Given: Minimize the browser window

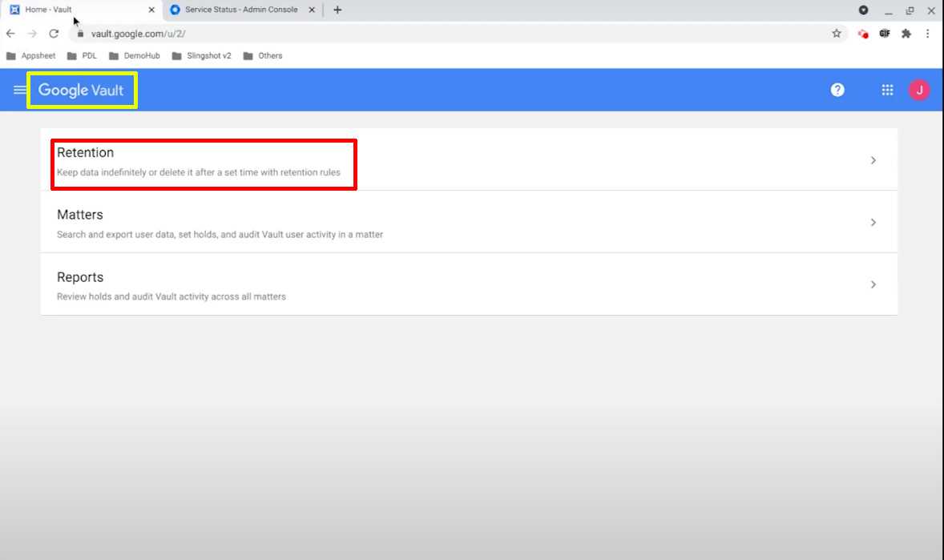Looking at the screenshot, I should [x=889, y=10].
